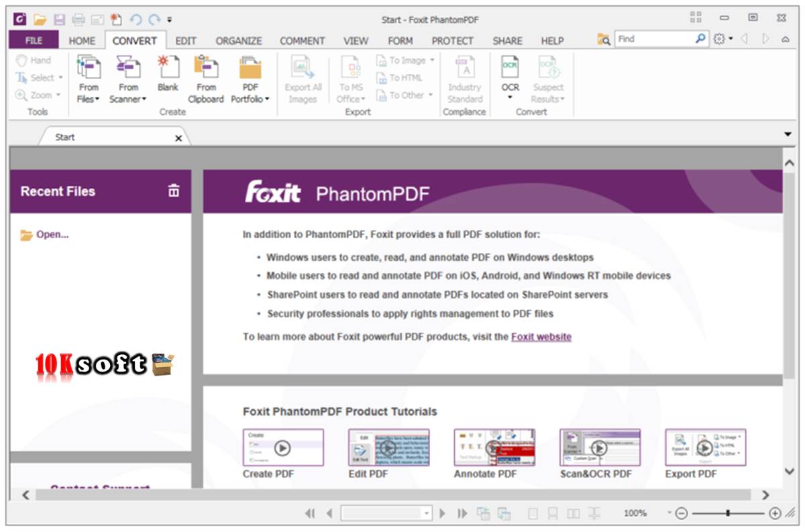Image resolution: width=805 pixels, height=532 pixels.
Task: Go to the last page
Action: pyautogui.click(x=462, y=513)
